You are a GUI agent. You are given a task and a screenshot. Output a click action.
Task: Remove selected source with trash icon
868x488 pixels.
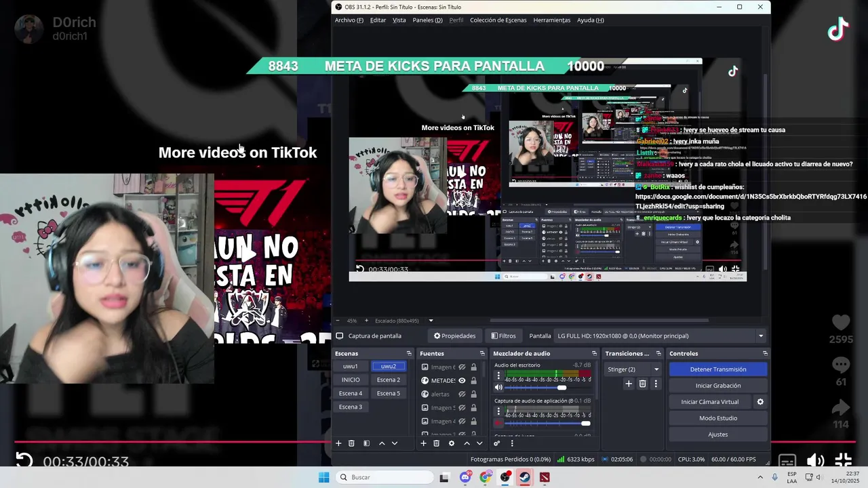(x=437, y=443)
